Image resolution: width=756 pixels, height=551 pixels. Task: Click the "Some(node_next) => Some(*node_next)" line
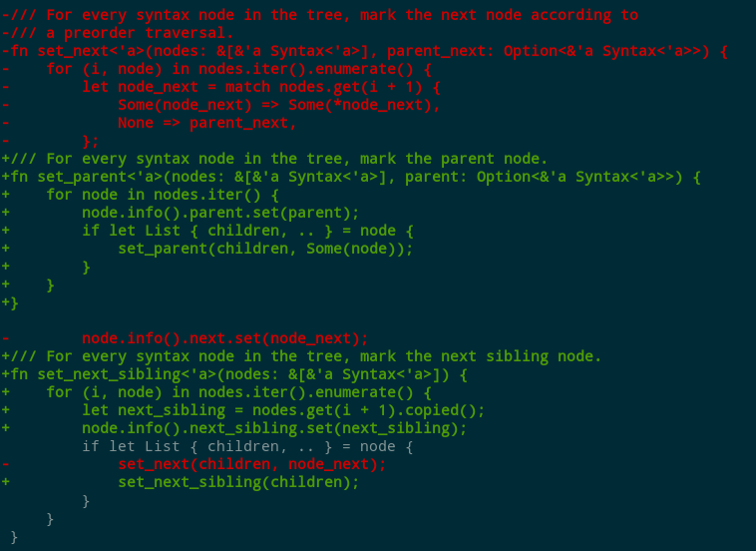click(278, 105)
